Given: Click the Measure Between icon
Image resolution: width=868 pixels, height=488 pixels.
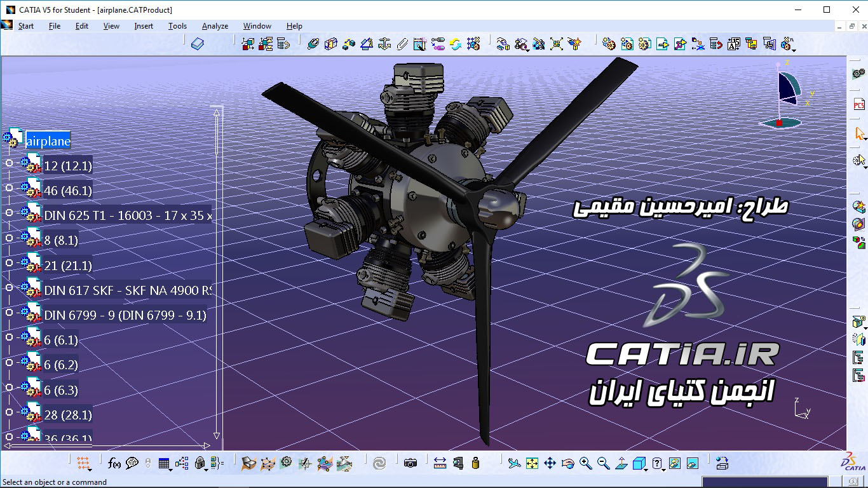Looking at the screenshot, I should click(x=440, y=463).
